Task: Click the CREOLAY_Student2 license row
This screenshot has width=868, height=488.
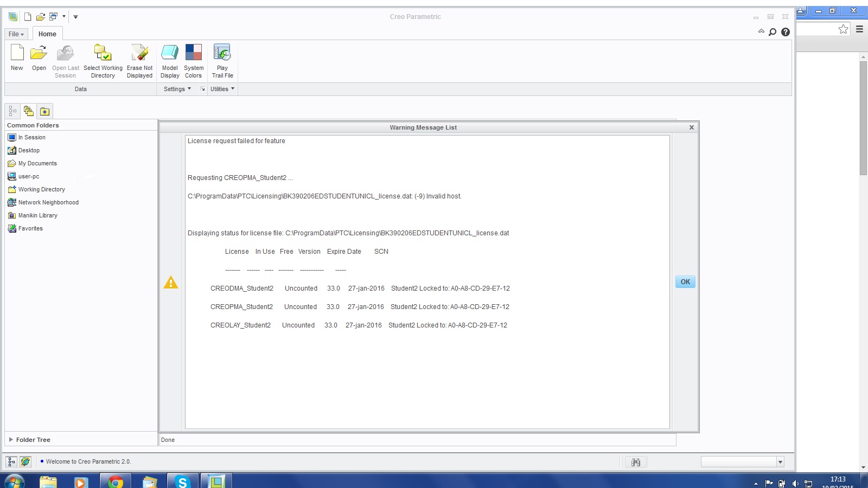Action: [x=359, y=325]
